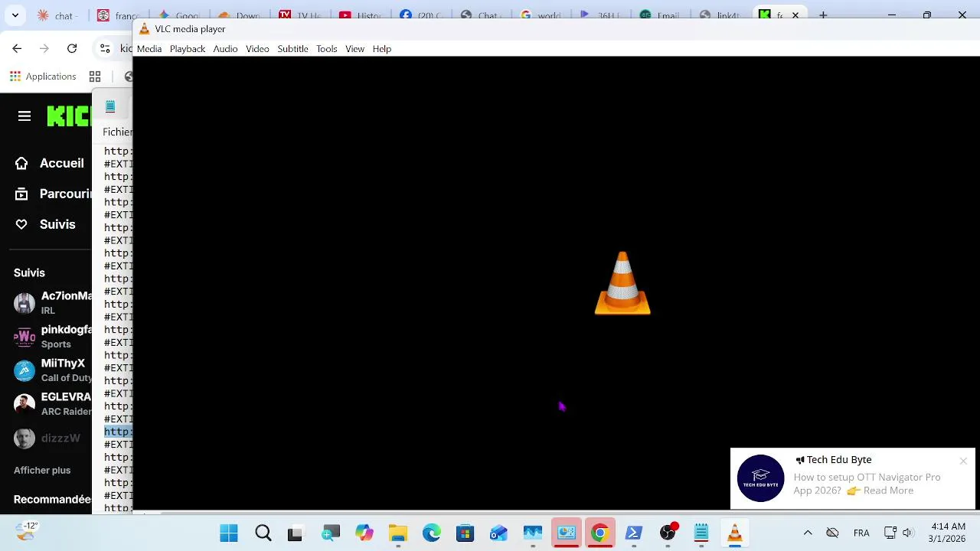Close the active Kick tab in Chrome
This screenshot has height=551, width=980.
pyautogui.click(x=795, y=15)
